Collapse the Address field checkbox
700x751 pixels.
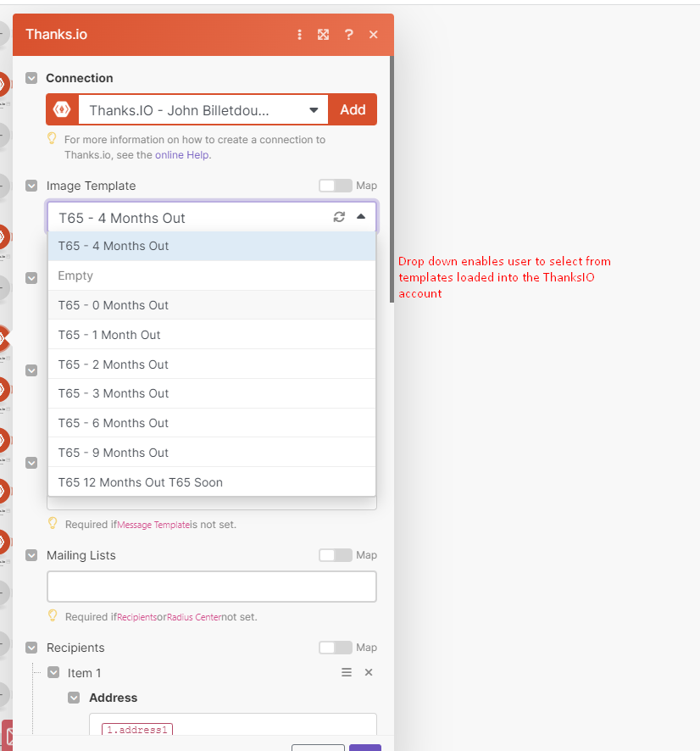coord(74,698)
